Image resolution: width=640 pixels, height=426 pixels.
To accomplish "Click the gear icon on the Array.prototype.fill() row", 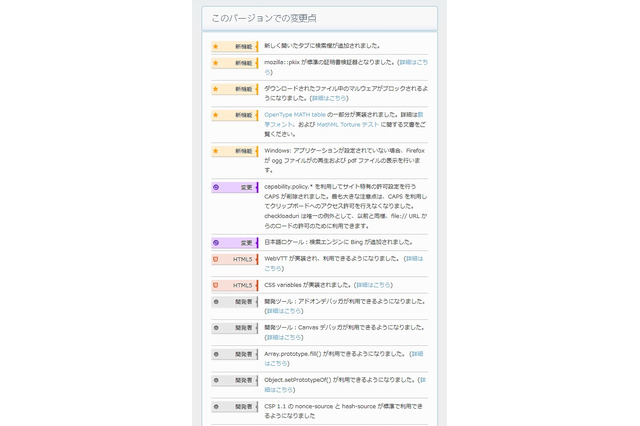I will [x=216, y=354].
